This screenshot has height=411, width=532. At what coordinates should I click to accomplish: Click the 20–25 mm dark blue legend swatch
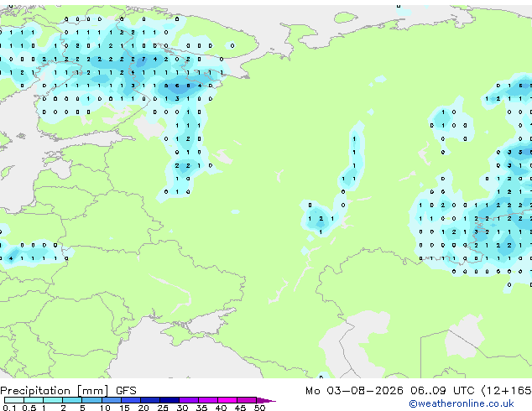pyautogui.click(x=150, y=400)
